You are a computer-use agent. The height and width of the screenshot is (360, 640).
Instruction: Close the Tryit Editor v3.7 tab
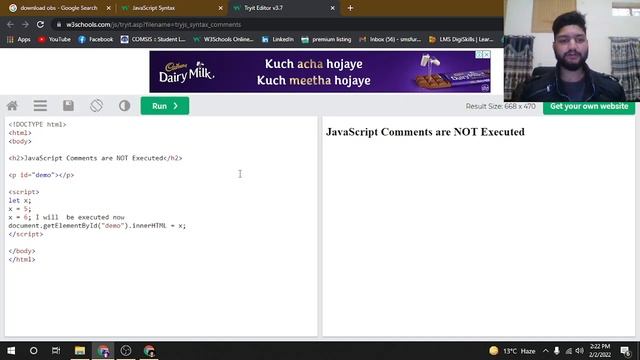pos(332,8)
